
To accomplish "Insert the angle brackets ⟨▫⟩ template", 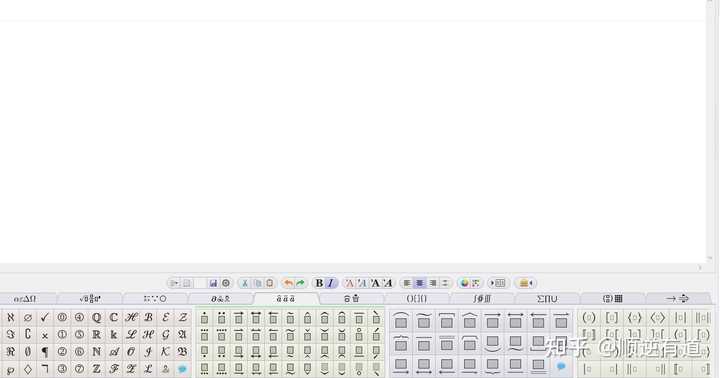I will (x=657, y=317).
